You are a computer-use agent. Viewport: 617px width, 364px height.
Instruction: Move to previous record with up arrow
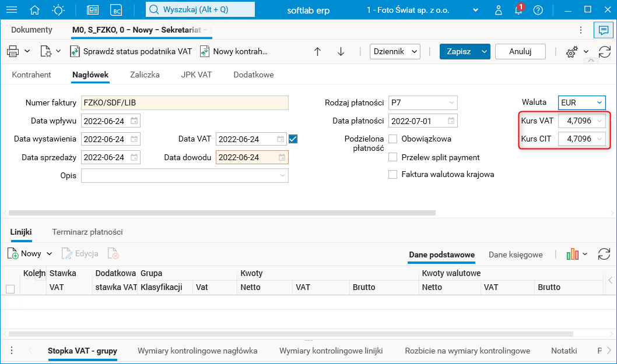coord(318,51)
